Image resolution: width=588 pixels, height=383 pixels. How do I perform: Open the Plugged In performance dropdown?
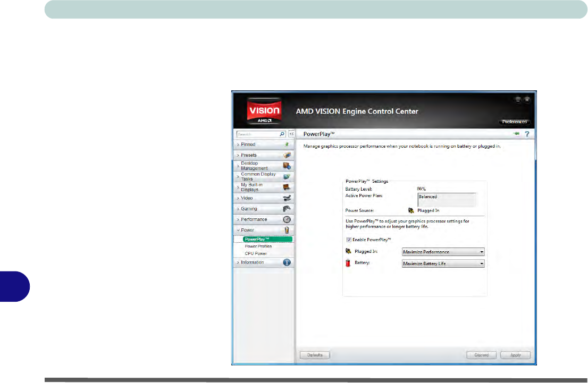point(443,252)
